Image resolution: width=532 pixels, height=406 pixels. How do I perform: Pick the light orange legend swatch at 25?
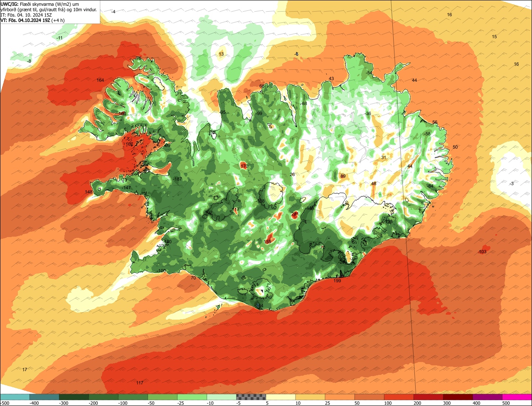click(x=340, y=397)
